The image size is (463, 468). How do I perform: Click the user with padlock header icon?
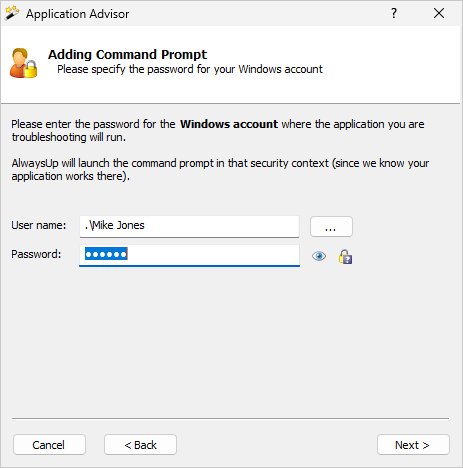click(x=23, y=63)
